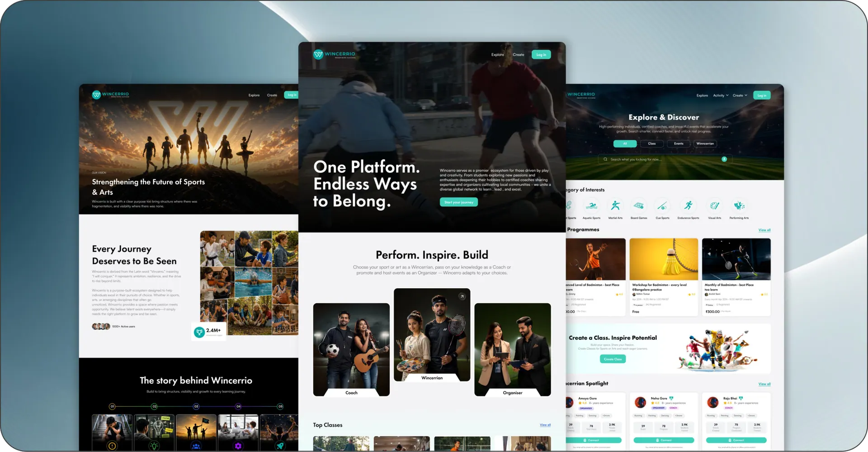Select the Board Games category icon
This screenshot has width=868, height=452.
[x=639, y=206]
